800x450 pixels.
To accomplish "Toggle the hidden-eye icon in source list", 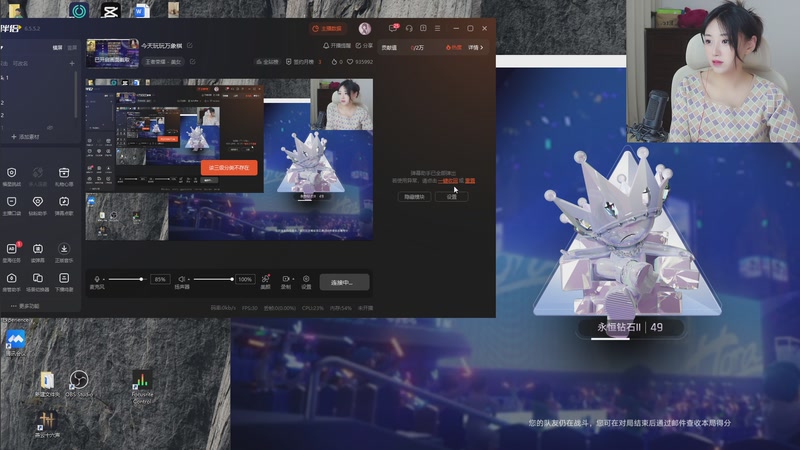I will (49, 127).
